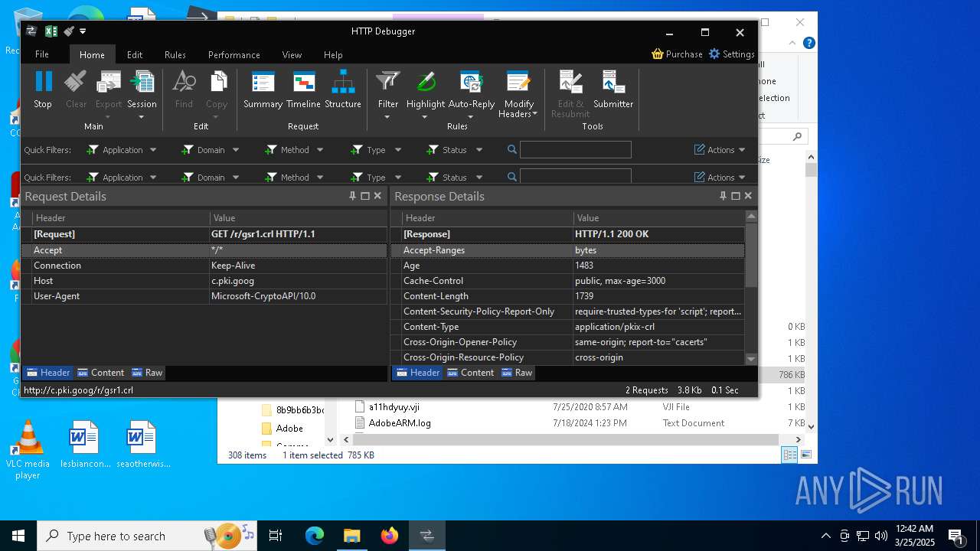Click the Export icon
This screenshot has height=551, width=980.
109,82
